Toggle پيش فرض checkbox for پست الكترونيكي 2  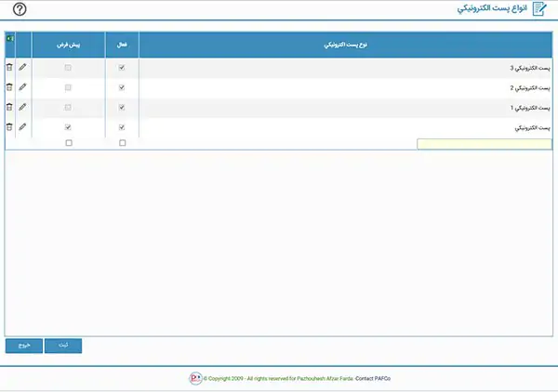(68, 87)
